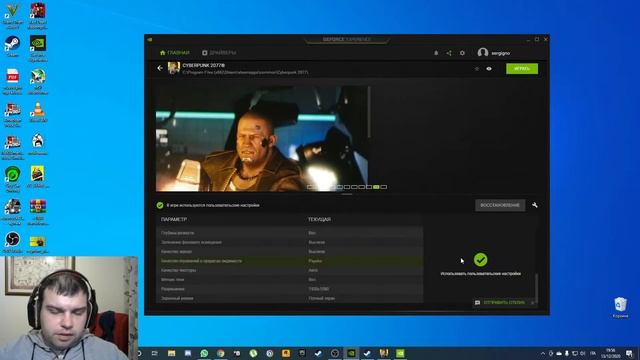Click the Steam desktop shortcut

[x=12, y=46]
